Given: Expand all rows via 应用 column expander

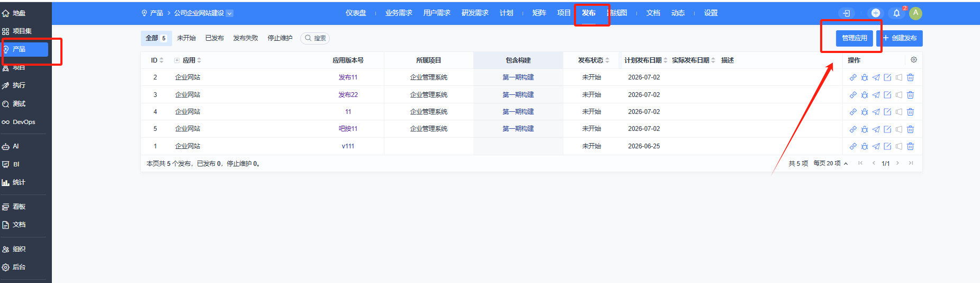Looking at the screenshot, I should pyautogui.click(x=177, y=60).
